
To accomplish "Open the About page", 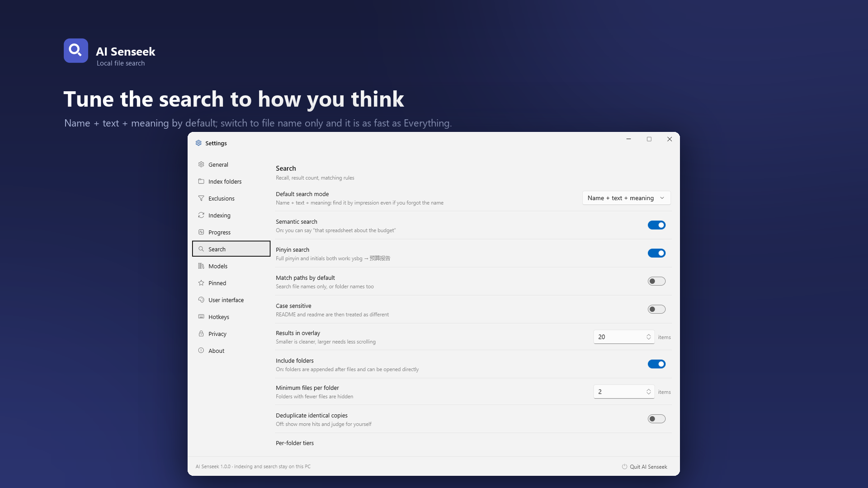I will (231, 351).
